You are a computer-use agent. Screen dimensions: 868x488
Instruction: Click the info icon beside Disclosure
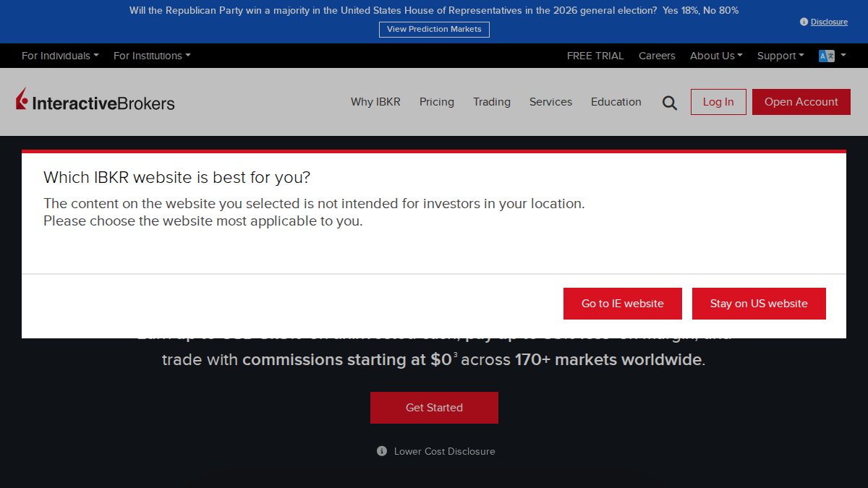coord(804,22)
